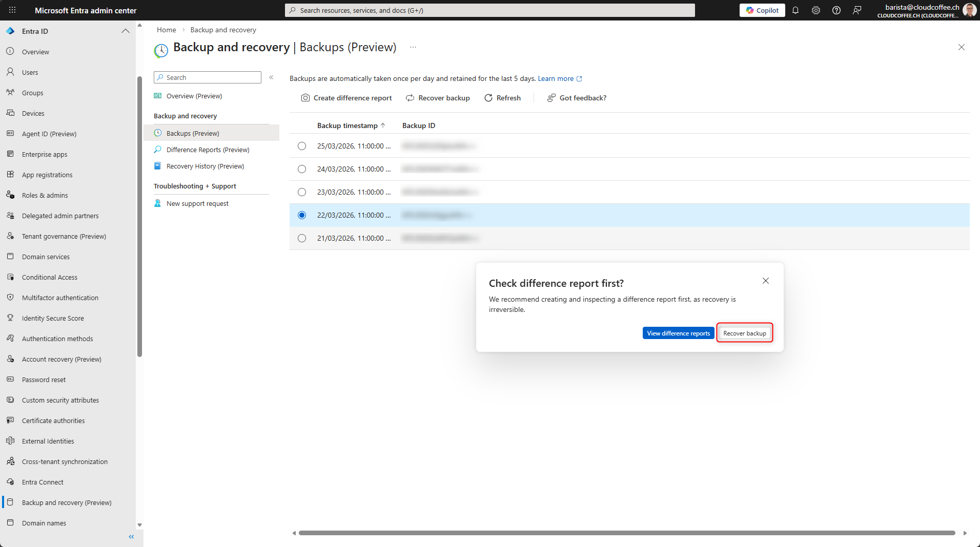
Task: Click Create difference report in toolbar
Action: (346, 98)
